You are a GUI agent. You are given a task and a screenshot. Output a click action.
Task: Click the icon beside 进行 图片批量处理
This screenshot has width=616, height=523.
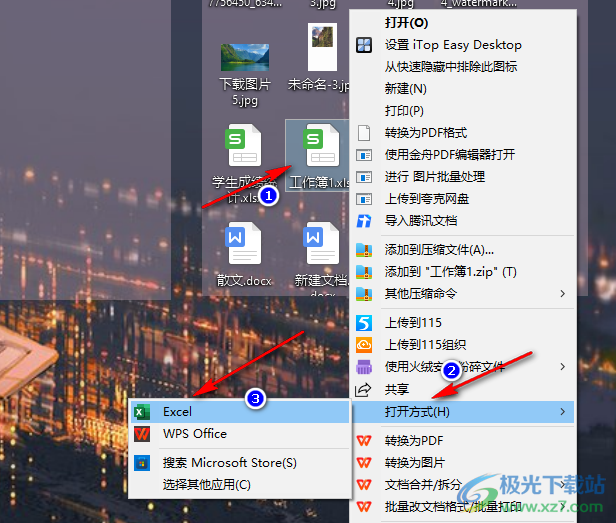(364, 177)
